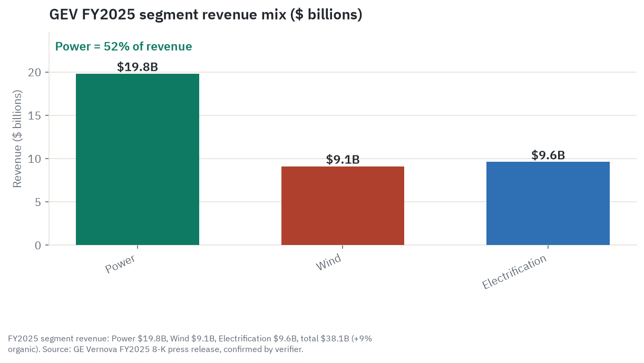Click the 'Power = 52% of revenue' annotation
Image resolution: width=644 pixels, height=363 pixels.
click(124, 46)
